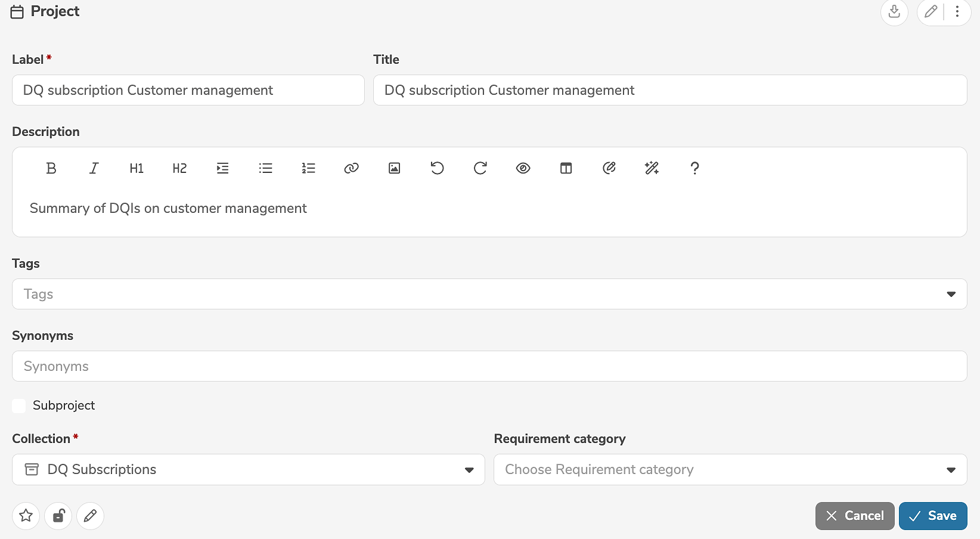
Task: Cancel editing the project
Action: (854, 516)
